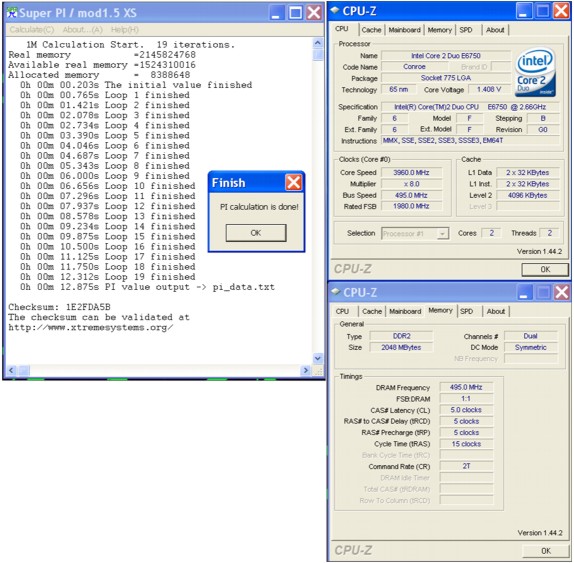Click OK in the top CPU-Z window

[545, 269]
